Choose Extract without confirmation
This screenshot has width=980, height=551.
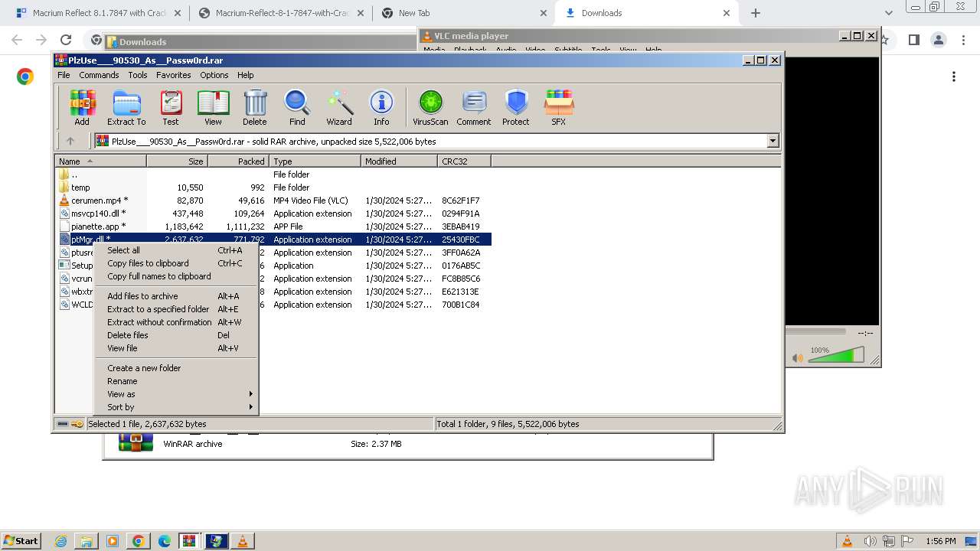(176, 322)
